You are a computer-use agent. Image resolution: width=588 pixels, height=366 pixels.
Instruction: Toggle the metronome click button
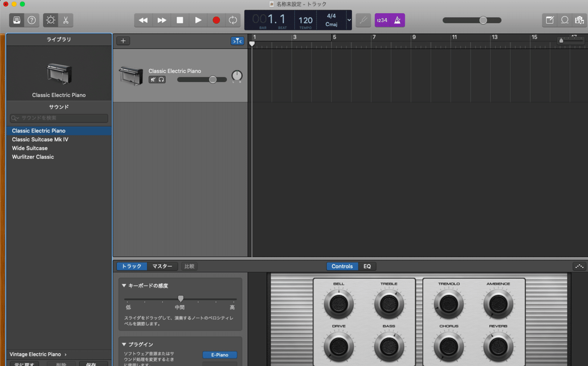(x=397, y=20)
